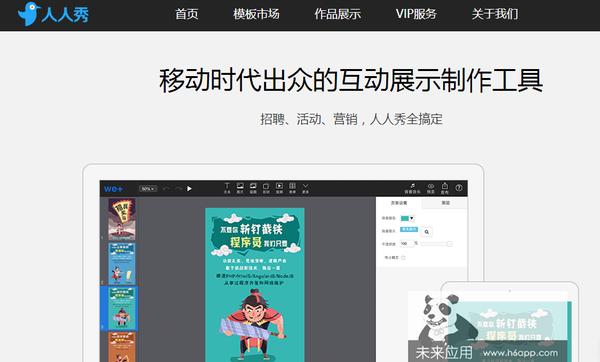The width and height of the screenshot is (600, 362).
Task: Click the blue background image button
Action: click(x=409, y=229)
